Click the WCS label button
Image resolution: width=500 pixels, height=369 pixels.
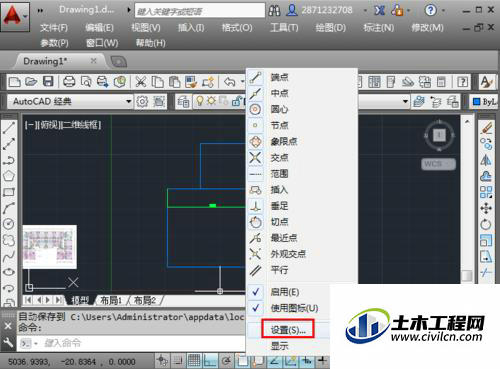pos(438,164)
